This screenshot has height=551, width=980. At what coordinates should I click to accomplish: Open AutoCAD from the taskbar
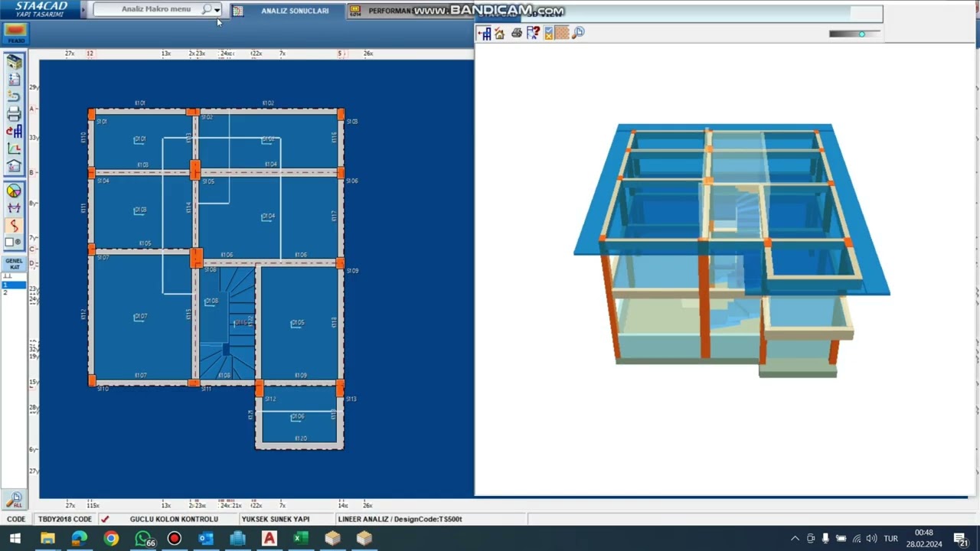pyautogui.click(x=269, y=539)
